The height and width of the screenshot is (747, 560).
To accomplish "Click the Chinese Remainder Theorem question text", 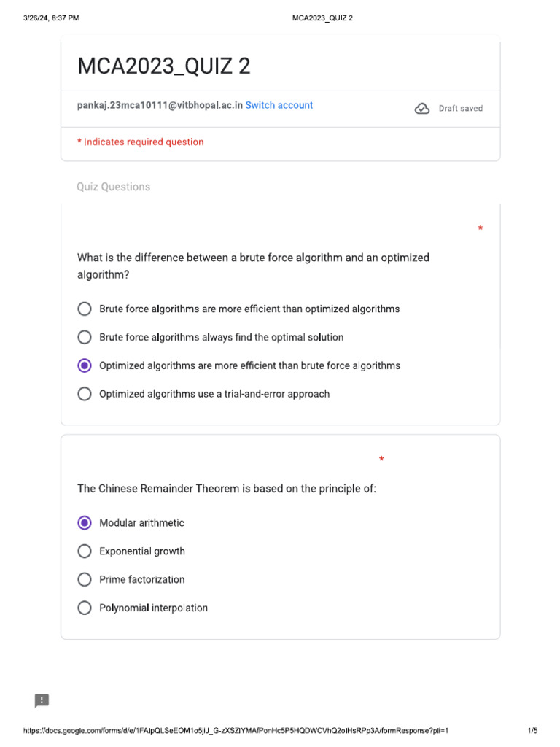I will pyautogui.click(x=227, y=489).
